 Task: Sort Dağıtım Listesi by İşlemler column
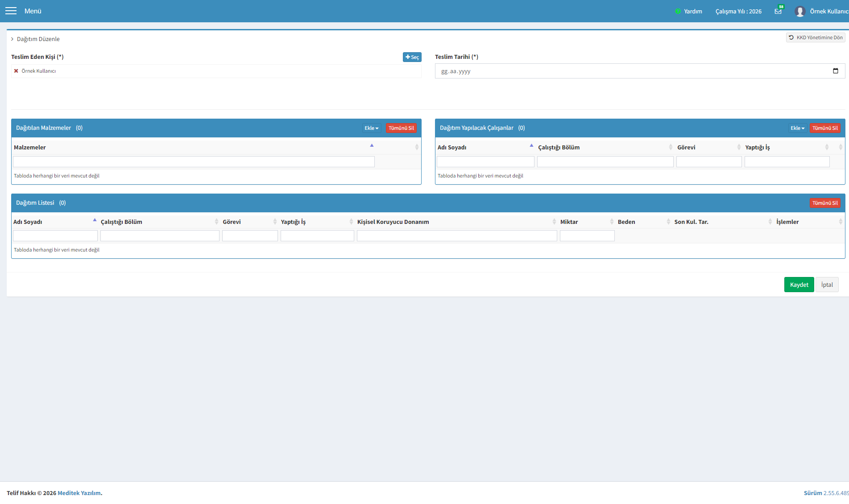(809, 222)
